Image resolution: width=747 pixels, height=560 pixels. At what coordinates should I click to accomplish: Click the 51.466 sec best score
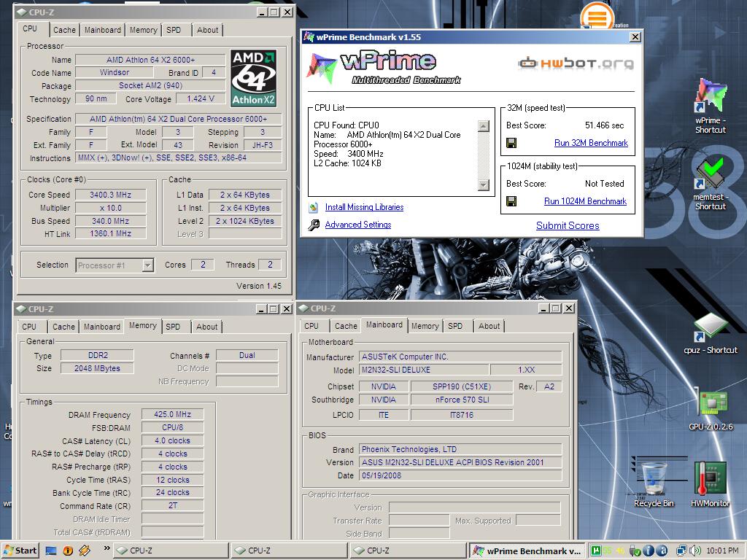[x=604, y=125]
